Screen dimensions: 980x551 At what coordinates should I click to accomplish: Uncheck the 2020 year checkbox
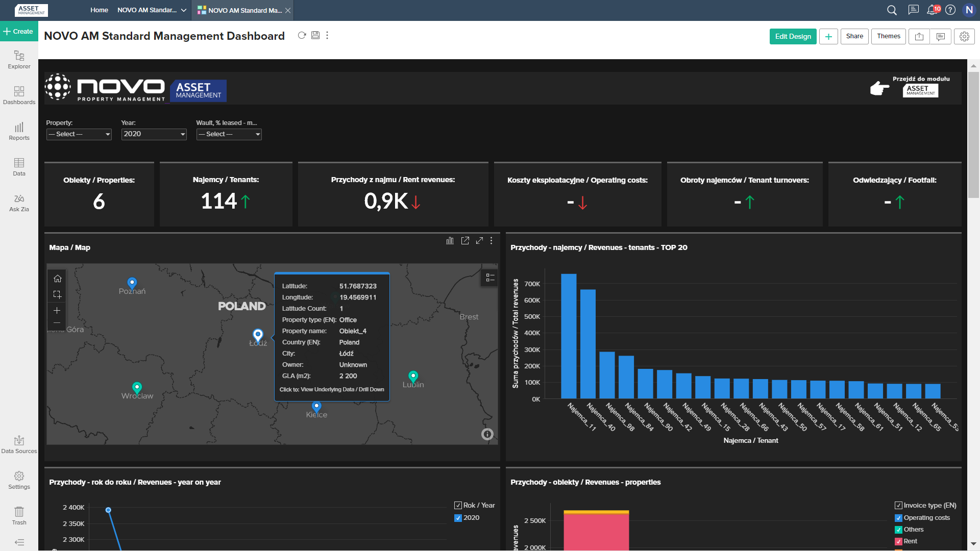pyautogui.click(x=458, y=518)
